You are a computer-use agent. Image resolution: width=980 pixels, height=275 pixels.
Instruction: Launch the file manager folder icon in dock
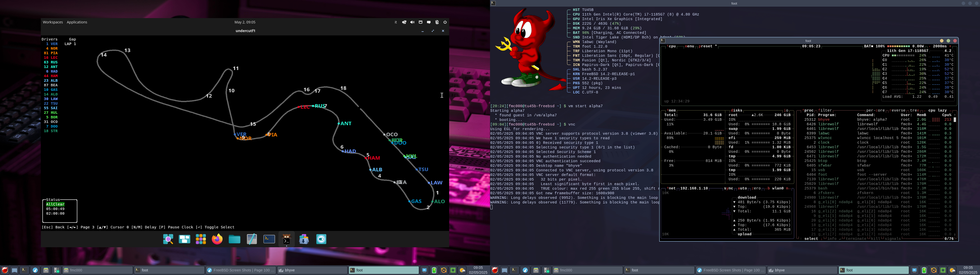click(234, 239)
